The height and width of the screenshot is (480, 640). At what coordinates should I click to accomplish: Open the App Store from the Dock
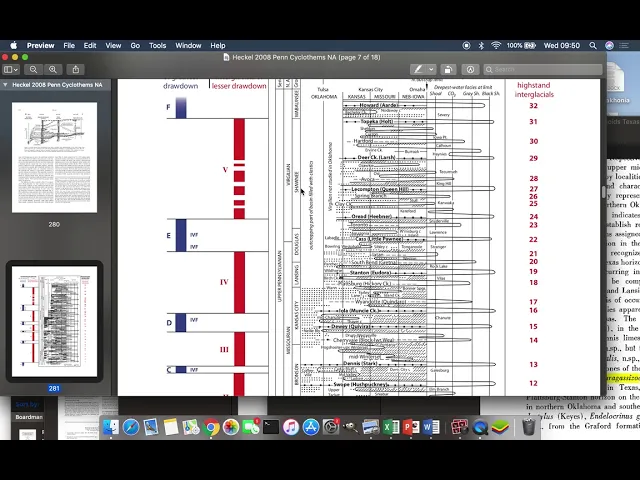[x=311, y=427]
